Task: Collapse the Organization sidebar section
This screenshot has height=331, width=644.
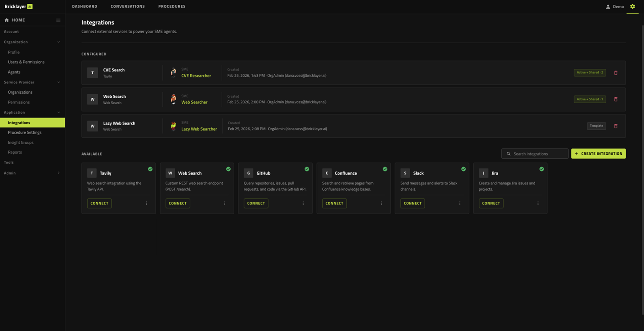Action: coord(59,42)
